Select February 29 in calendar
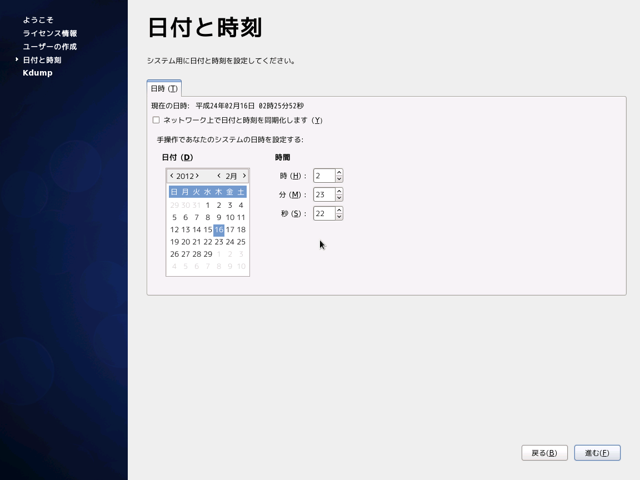Screen dimensions: 640x480 (x=208, y=254)
